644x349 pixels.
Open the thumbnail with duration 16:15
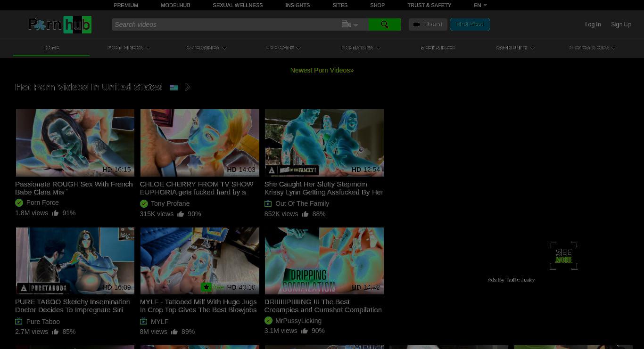pyautogui.click(x=75, y=143)
